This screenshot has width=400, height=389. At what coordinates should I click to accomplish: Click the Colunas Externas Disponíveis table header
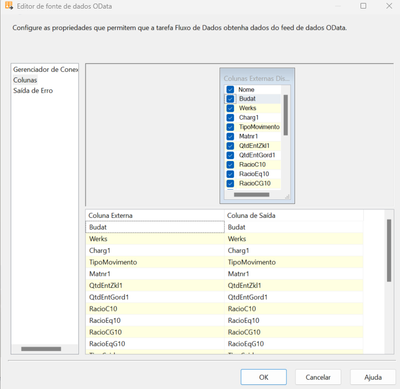tap(257, 78)
